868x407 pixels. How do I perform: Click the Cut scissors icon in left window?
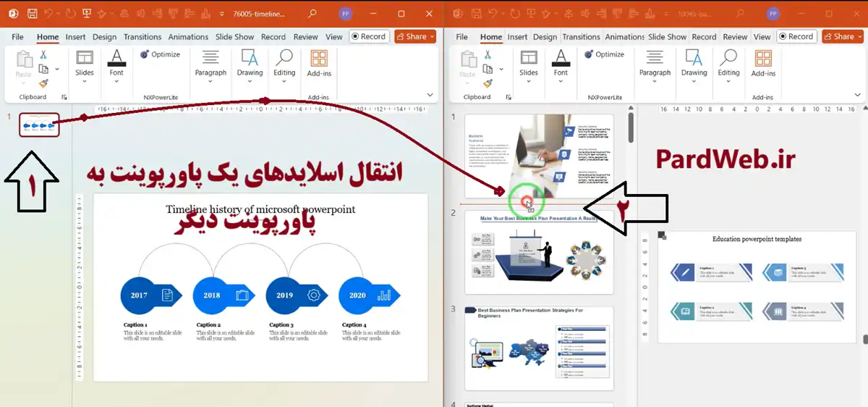pyautogui.click(x=43, y=55)
